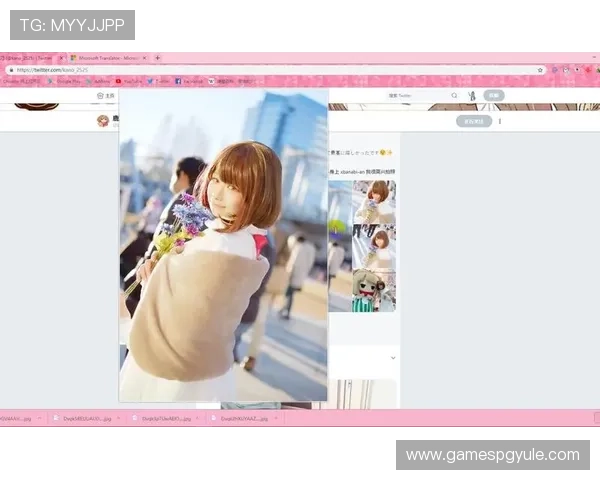Select the Twitter browser tab
This screenshot has width=600, height=480.
point(28,58)
